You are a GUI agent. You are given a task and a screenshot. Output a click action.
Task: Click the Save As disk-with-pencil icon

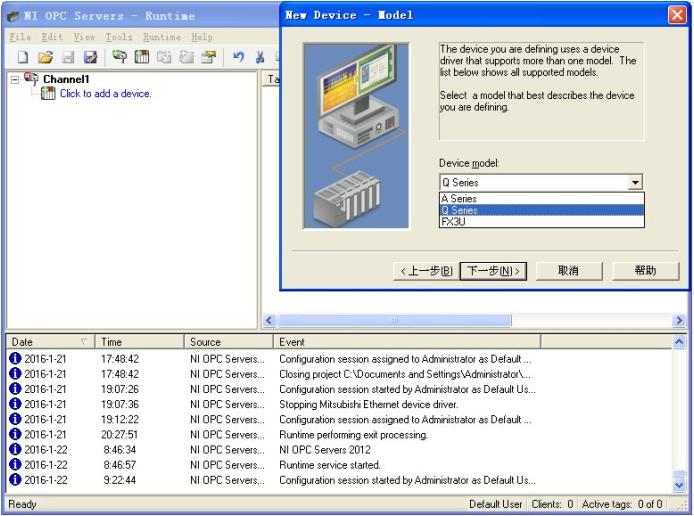(x=90, y=57)
